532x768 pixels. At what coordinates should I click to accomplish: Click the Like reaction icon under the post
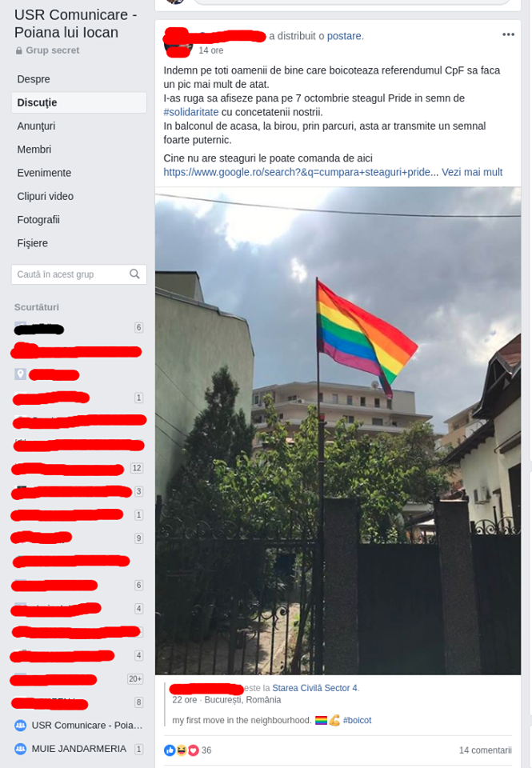170,750
